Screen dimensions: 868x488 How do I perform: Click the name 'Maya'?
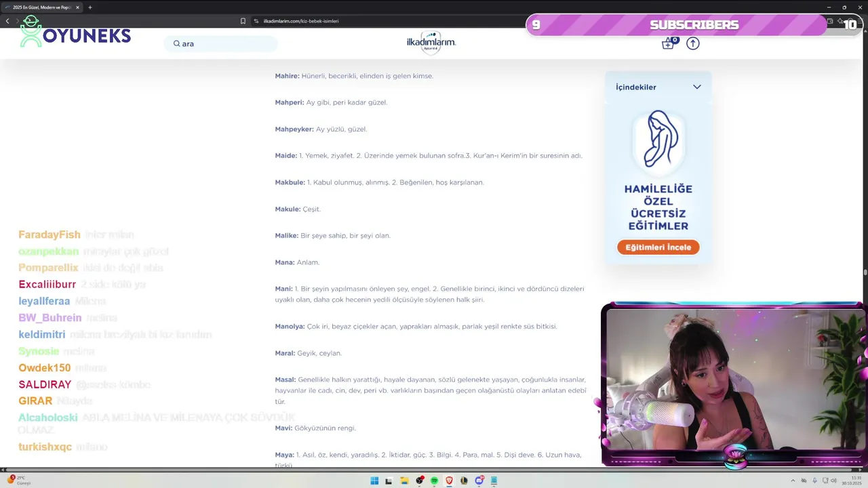coord(284,455)
